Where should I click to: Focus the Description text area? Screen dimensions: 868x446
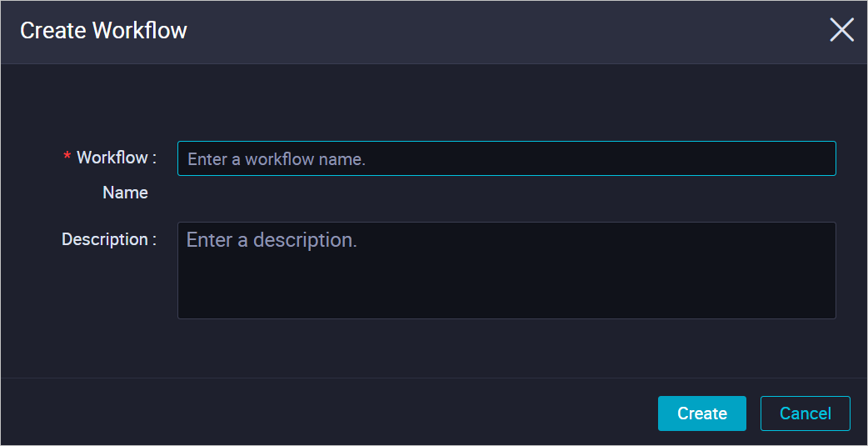tap(506, 270)
